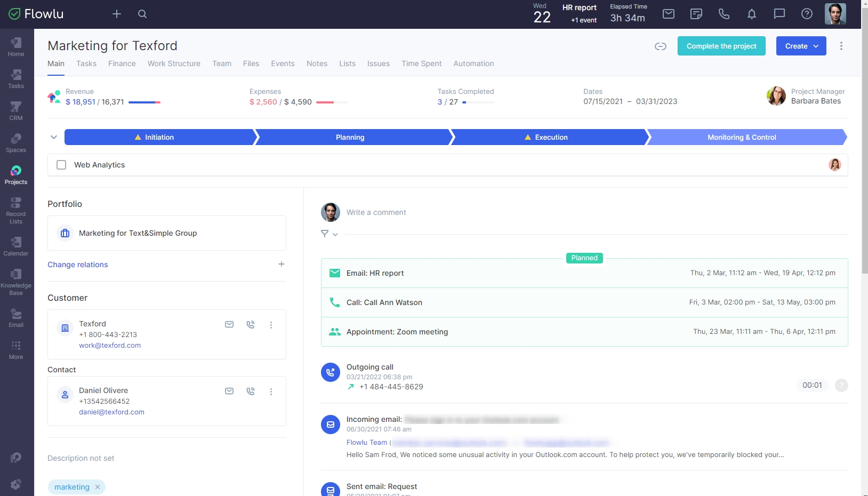Go to Spaces in sidebar
The height and width of the screenshot is (496, 868).
(16, 143)
